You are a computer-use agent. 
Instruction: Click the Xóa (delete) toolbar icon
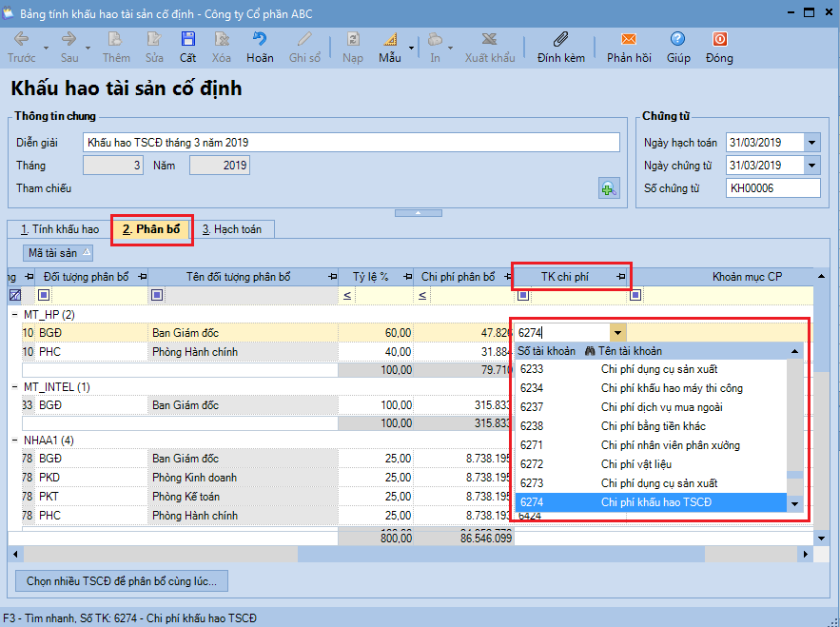(x=222, y=39)
